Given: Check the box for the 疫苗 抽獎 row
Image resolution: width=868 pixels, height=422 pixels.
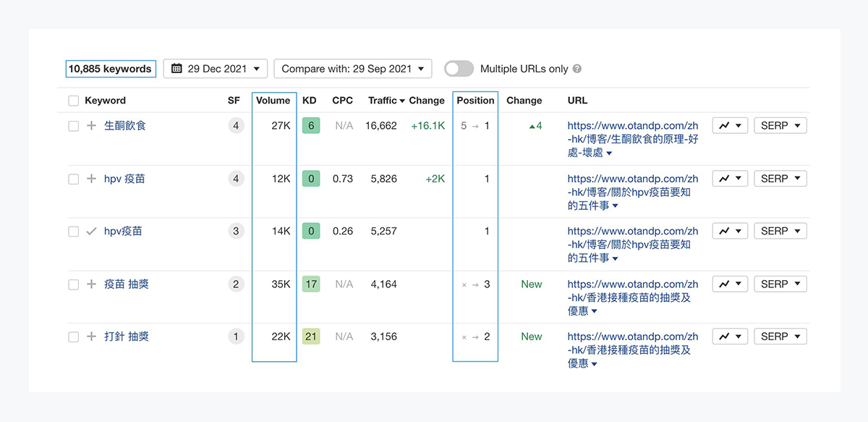Looking at the screenshot, I should coord(73,284).
